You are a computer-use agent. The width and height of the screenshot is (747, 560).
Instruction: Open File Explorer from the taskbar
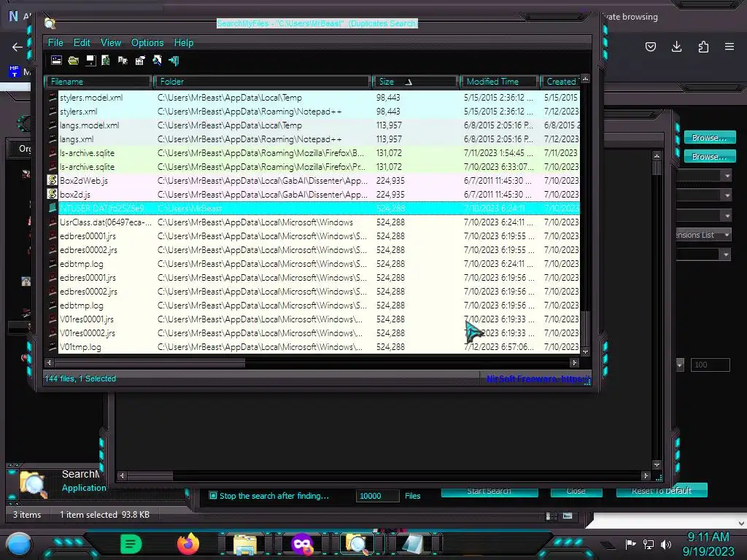[x=245, y=544]
